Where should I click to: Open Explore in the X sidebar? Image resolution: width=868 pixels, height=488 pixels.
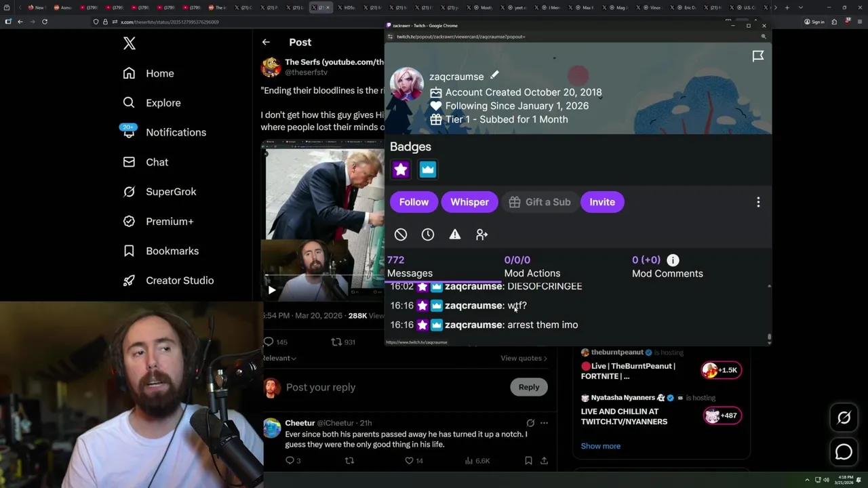[152, 103]
